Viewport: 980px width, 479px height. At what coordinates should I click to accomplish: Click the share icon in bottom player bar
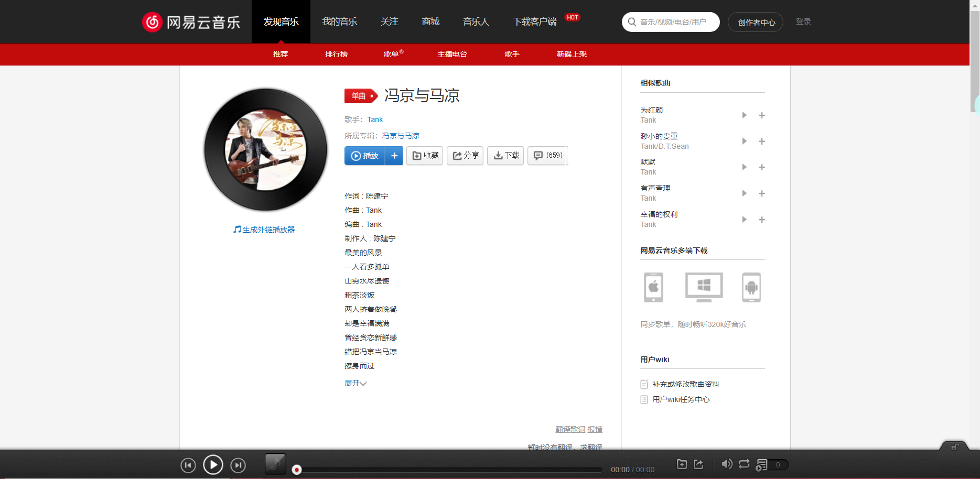[698, 464]
